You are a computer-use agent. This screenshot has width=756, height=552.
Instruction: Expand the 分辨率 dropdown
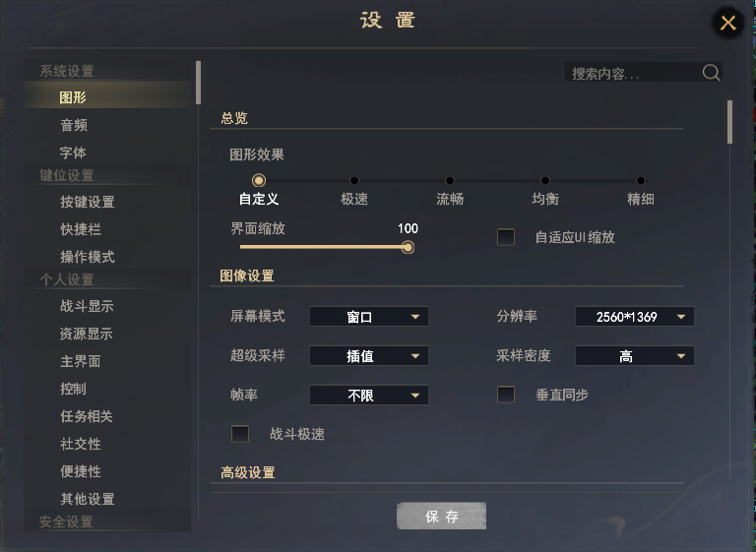tap(635, 317)
